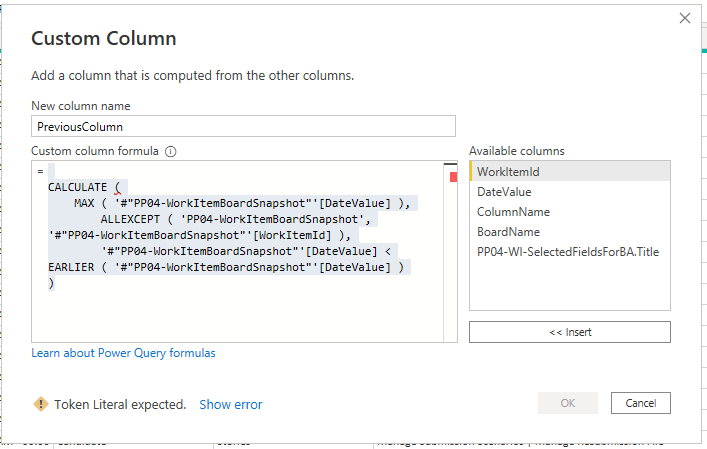Click the CALCULATE keyword in formula
Screen dimensions: 707x449
78,187
